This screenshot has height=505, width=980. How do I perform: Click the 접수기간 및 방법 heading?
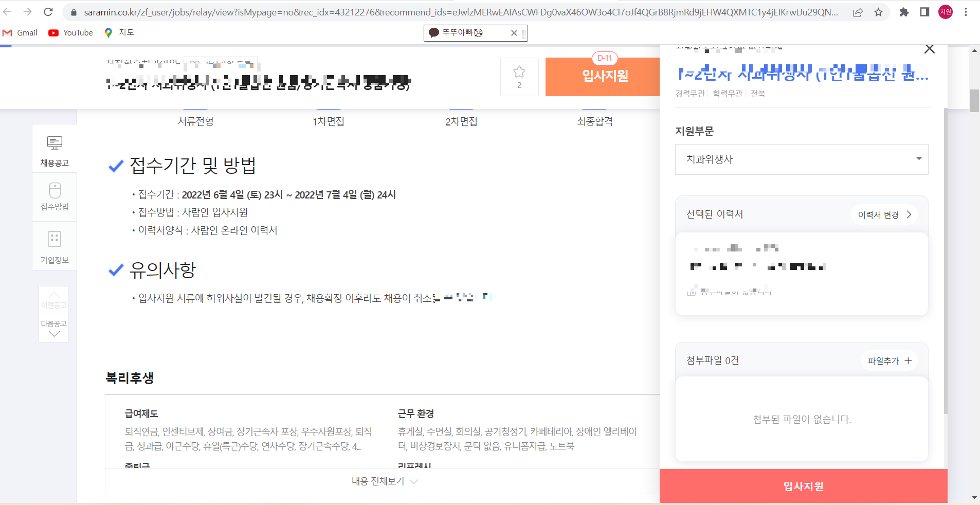click(193, 165)
